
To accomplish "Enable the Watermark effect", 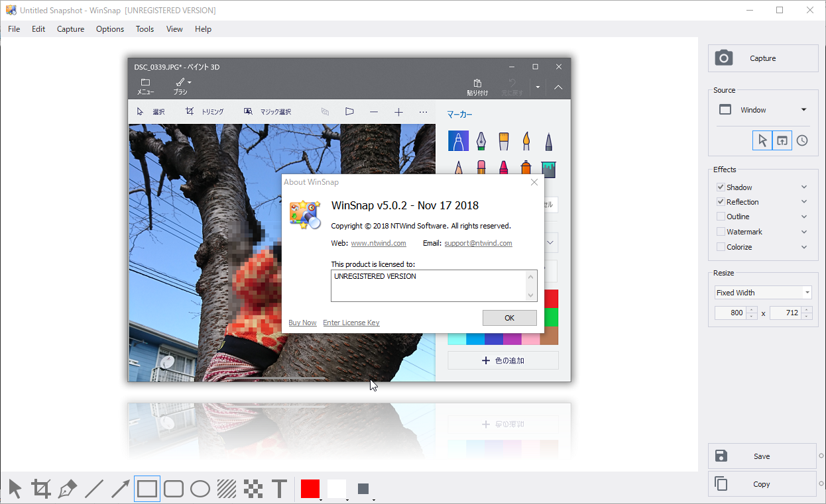I will coord(721,231).
